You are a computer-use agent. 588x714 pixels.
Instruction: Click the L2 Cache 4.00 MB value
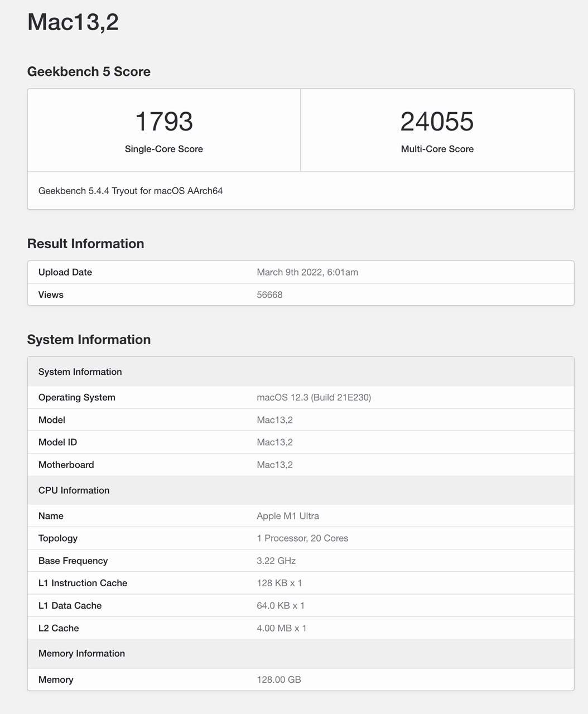(281, 628)
